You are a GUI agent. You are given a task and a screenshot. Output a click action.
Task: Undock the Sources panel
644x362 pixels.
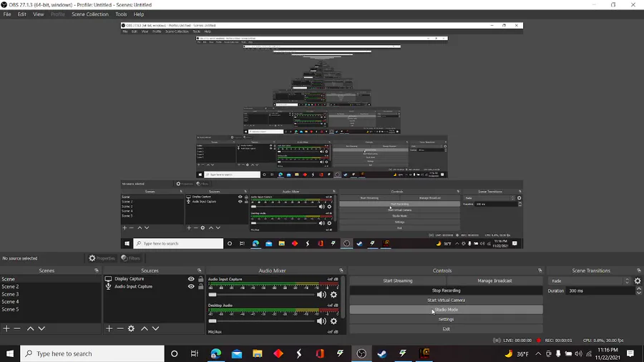click(199, 270)
